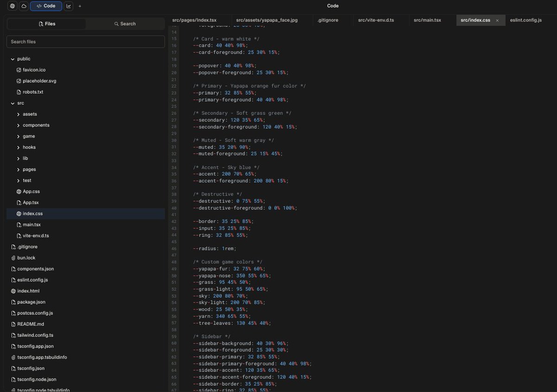The image size is (557, 392).
Task: Open the analytics chart icon
Action: pos(68,6)
